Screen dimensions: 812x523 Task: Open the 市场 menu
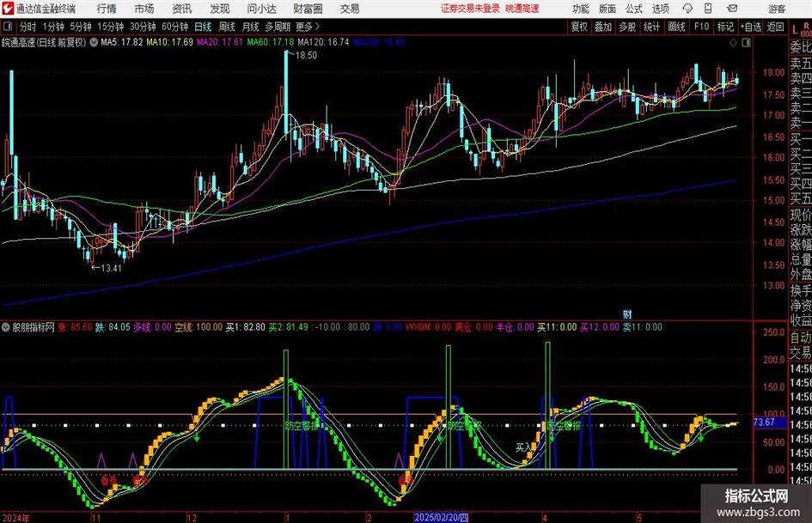pyautogui.click(x=144, y=9)
